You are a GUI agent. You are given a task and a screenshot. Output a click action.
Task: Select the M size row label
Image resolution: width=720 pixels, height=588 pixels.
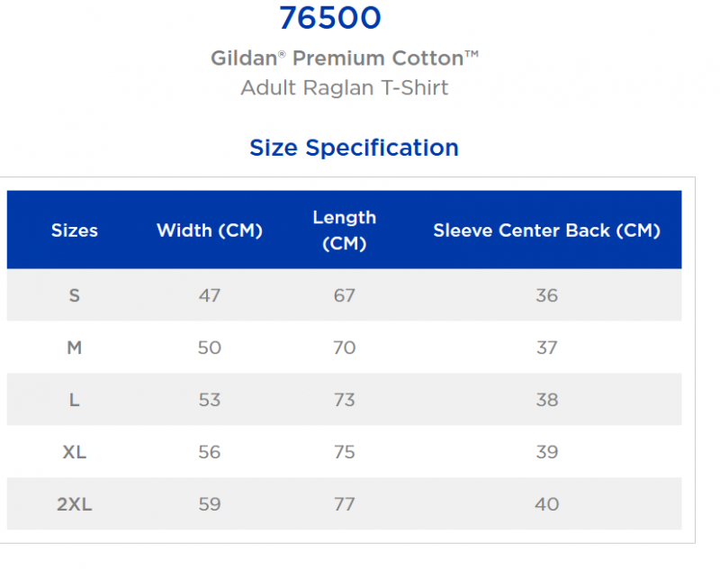click(x=75, y=348)
